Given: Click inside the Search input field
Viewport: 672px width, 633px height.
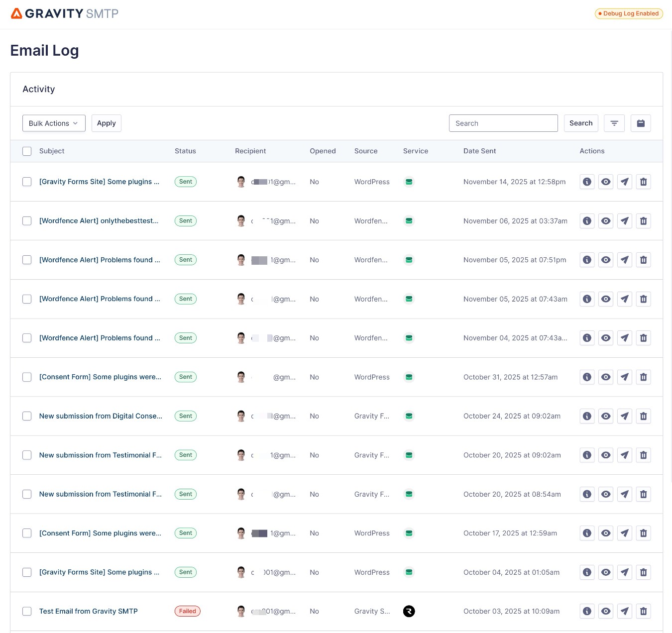Looking at the screenshot, I should tap(503, 123).
